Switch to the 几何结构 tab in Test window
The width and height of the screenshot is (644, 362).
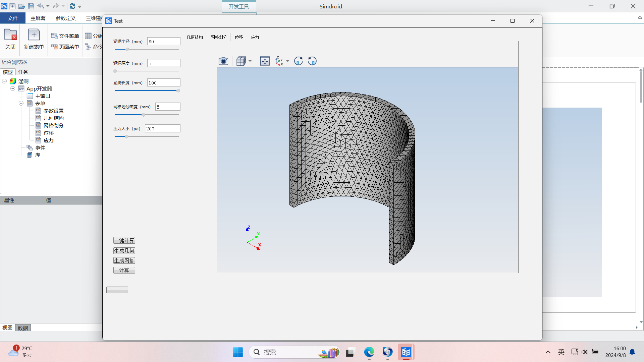[195, 37]
